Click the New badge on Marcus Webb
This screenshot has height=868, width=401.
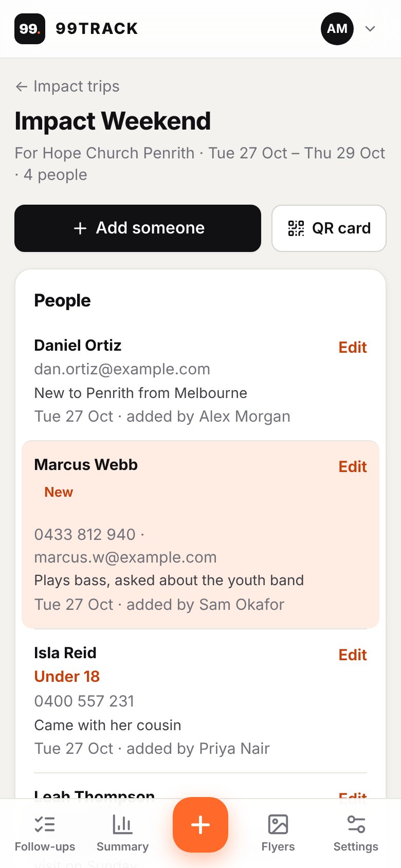(x=59, y=492)
